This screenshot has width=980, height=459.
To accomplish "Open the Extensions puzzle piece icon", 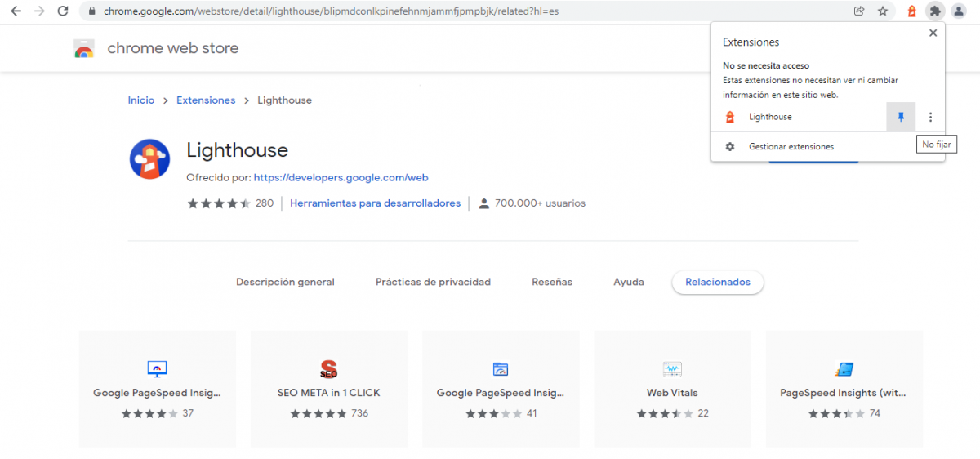I will pos(935,11).
